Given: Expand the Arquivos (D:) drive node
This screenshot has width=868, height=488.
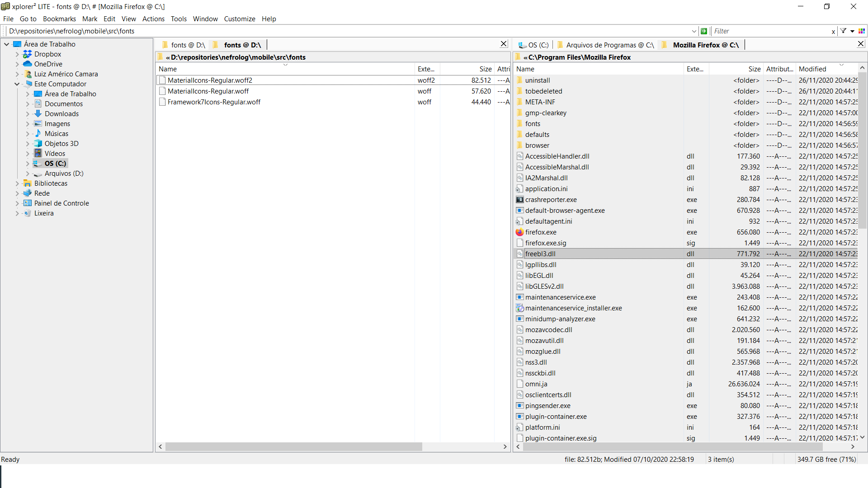Looking at the screenshot, I should click(x=28, y=174).
